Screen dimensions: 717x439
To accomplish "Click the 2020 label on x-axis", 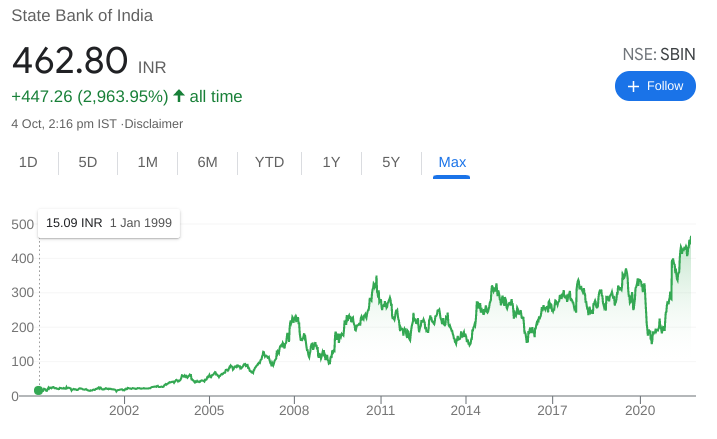I will coord(639,410).
